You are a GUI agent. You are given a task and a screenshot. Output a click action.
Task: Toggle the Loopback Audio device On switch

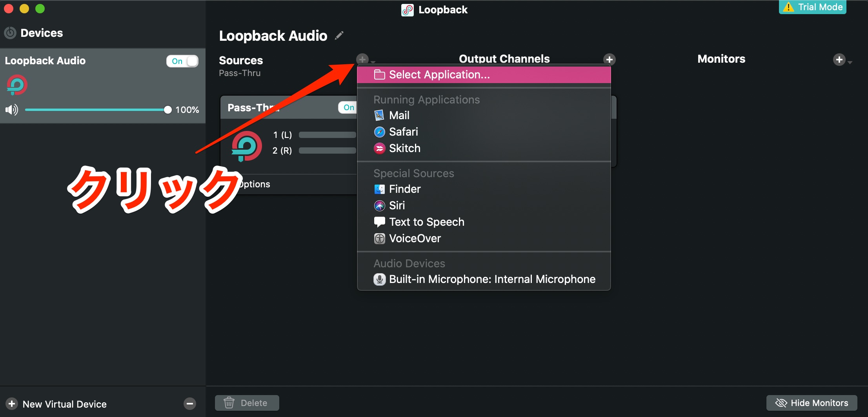182,61
